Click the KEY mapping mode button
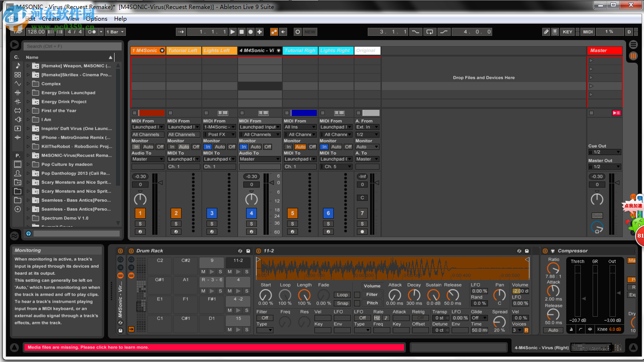 [567, 32]
